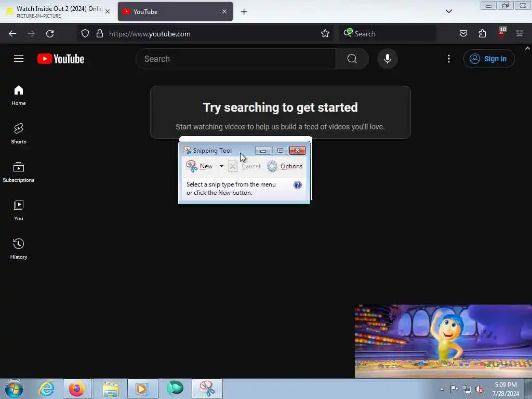Close the YouTube tab
Screen dimensions: 532x399
tap(224, 11)
